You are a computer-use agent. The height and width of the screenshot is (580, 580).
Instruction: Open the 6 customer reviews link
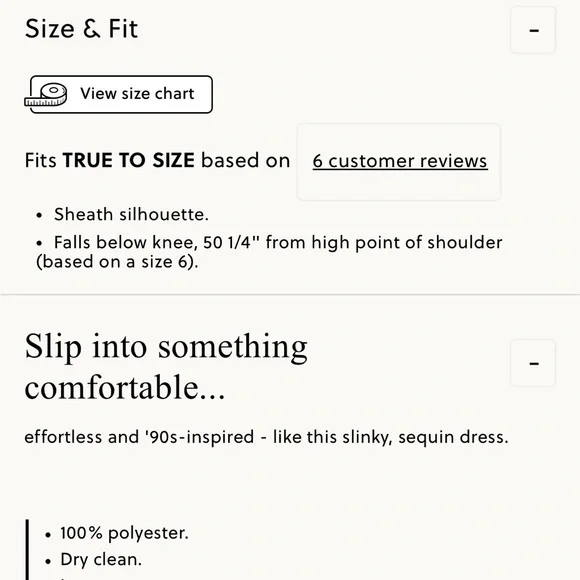tap(400, 161)
